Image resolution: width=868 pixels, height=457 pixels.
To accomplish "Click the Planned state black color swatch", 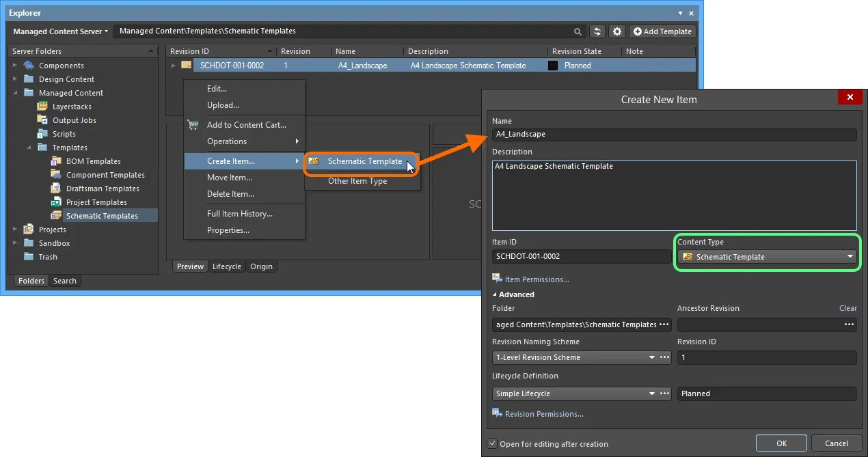I will point(553,66).
